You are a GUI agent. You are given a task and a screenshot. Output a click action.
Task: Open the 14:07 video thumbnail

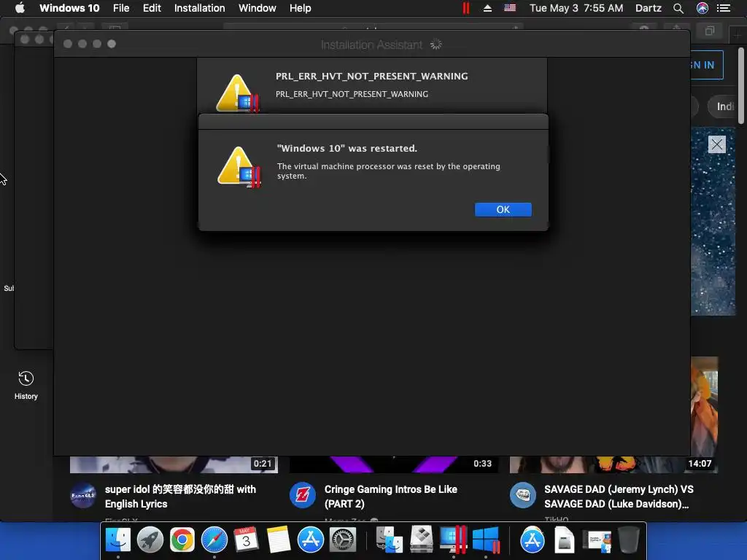coord(614,464)
